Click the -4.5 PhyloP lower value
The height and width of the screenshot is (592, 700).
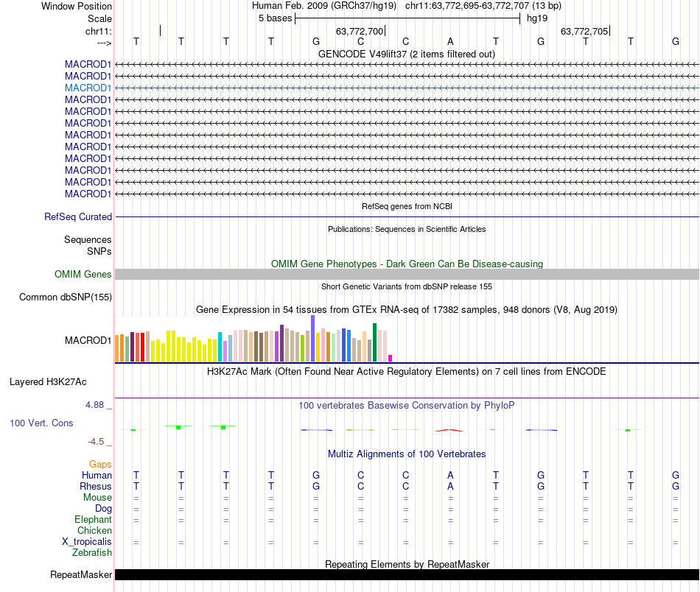96,442
